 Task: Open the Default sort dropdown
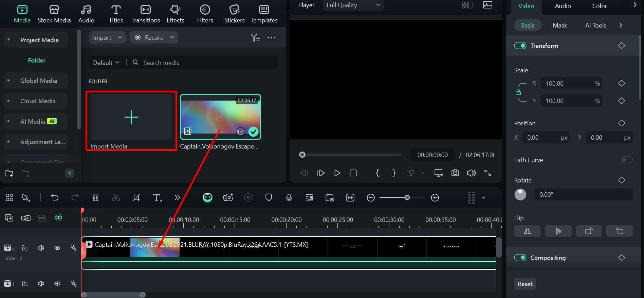[x=106, y=63]
